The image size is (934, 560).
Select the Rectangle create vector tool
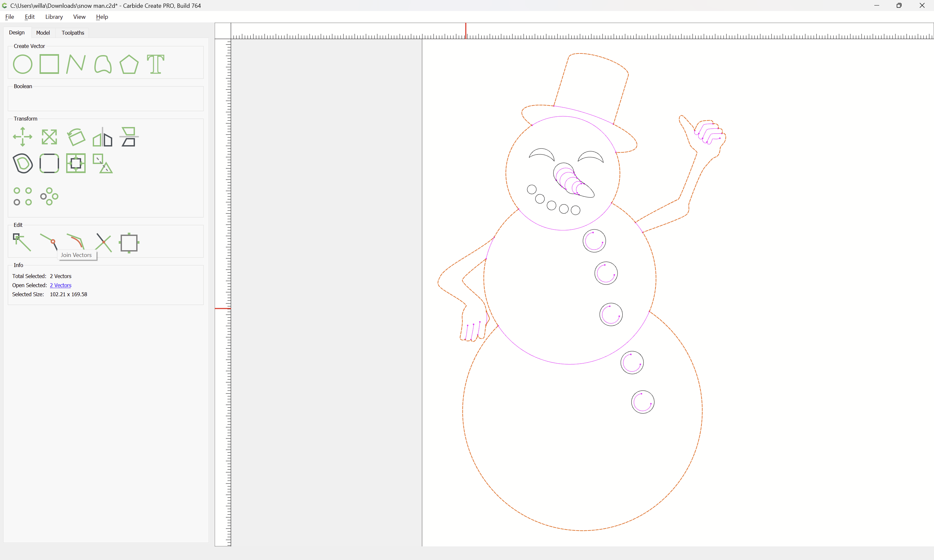49,64
